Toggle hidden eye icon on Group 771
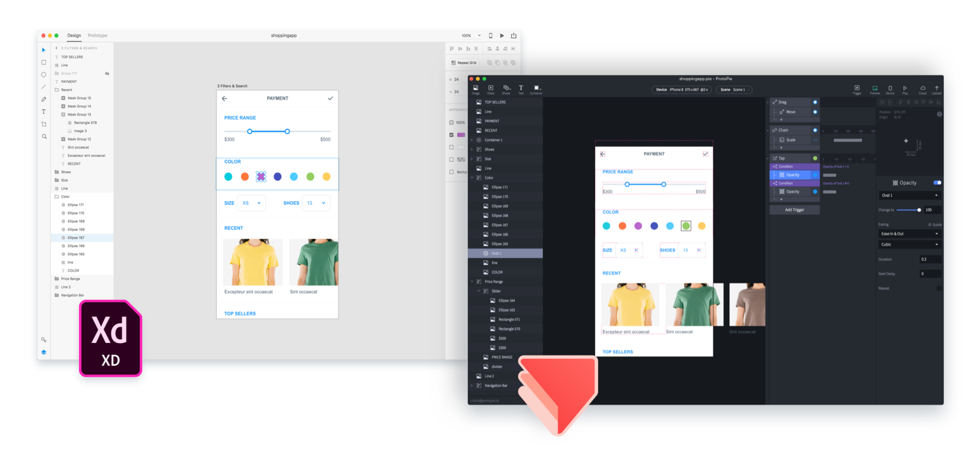980x460 pixels. (107, 73)
